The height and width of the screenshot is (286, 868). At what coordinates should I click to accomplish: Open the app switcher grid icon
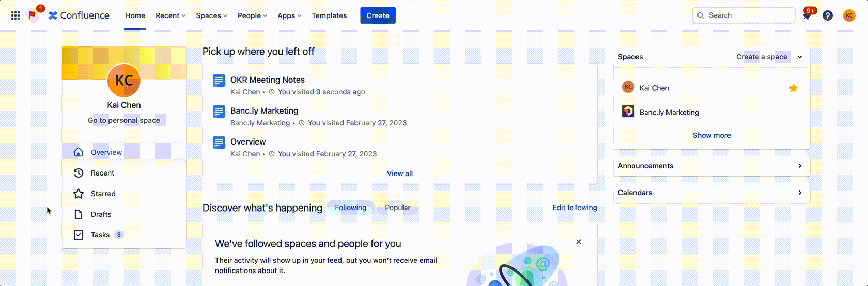click(x=16, y=15)
